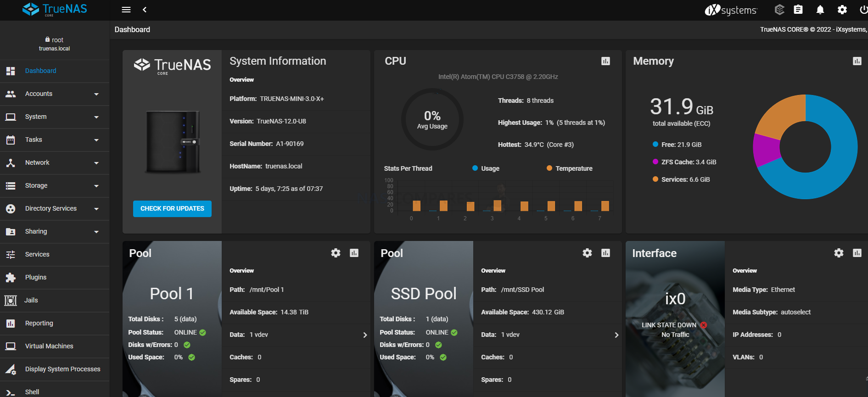The width and height of the screenshot is (868, 397).
Task: Click the TrueNAS Mini device image
Action: point(173,142)
